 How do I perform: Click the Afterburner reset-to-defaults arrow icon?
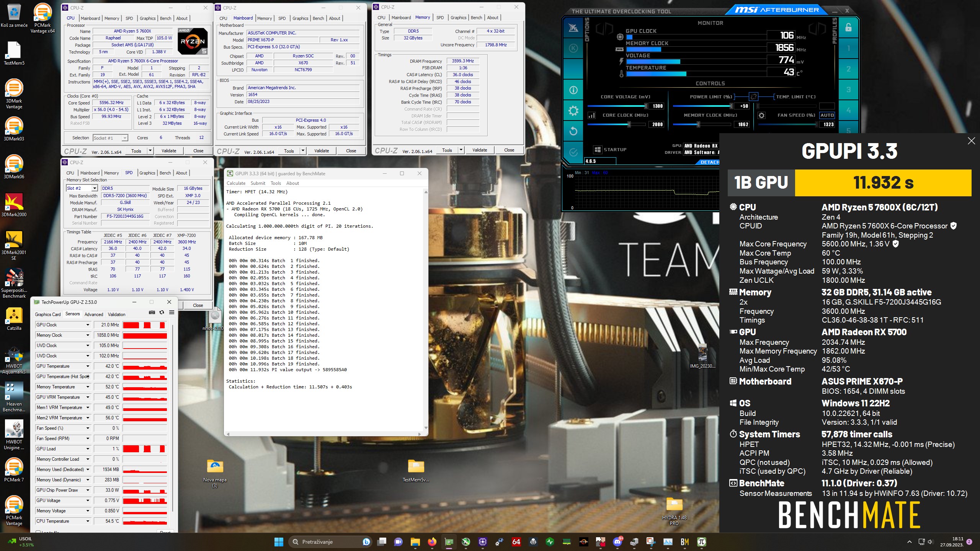[x=573, y=131]
